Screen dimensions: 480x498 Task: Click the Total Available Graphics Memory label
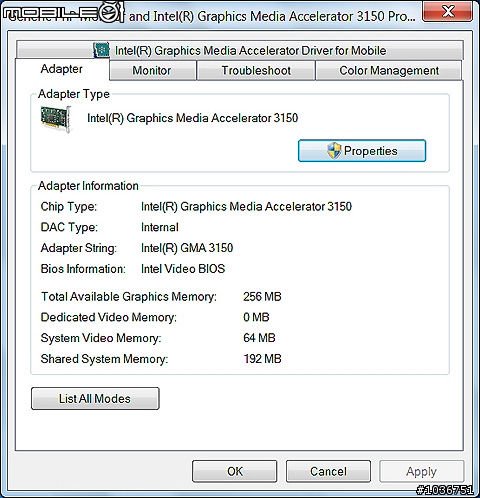click(129, 297)
